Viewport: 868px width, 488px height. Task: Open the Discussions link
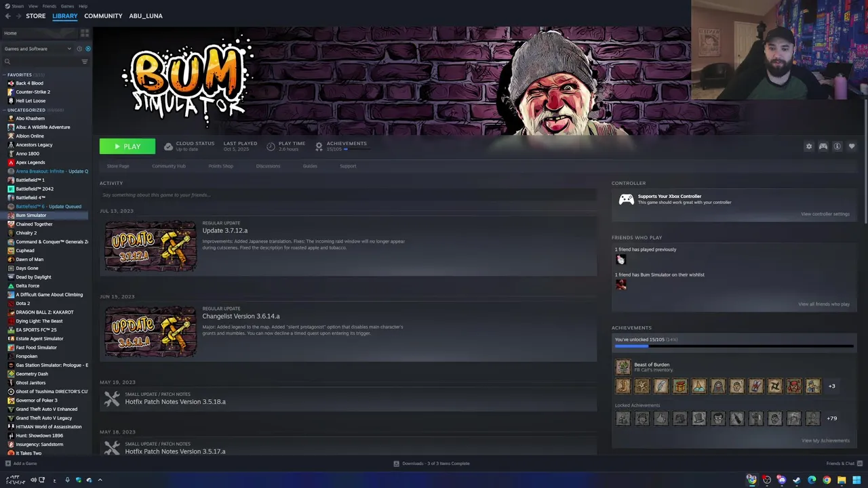268,166
